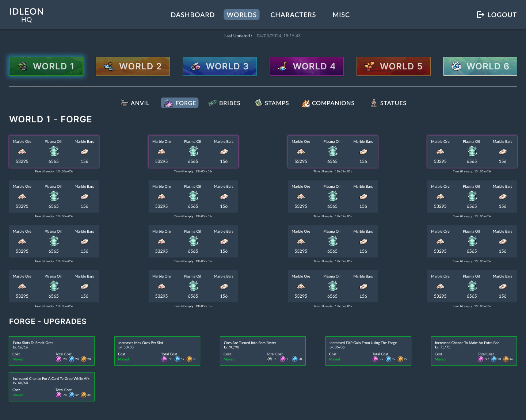Viewport: 526px width, 420px height.
Task: Click the Lv. 60/60 level text
Action: 20,383
